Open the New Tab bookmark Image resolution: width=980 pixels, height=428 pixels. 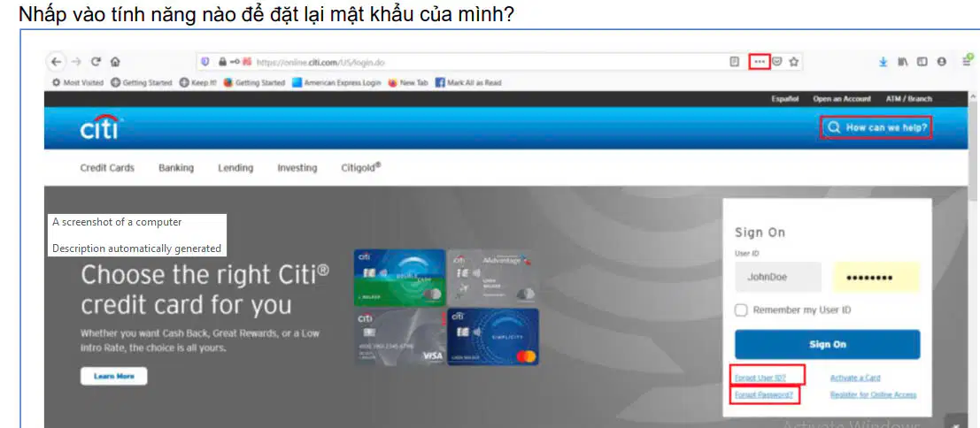click(x=408, y=82)
